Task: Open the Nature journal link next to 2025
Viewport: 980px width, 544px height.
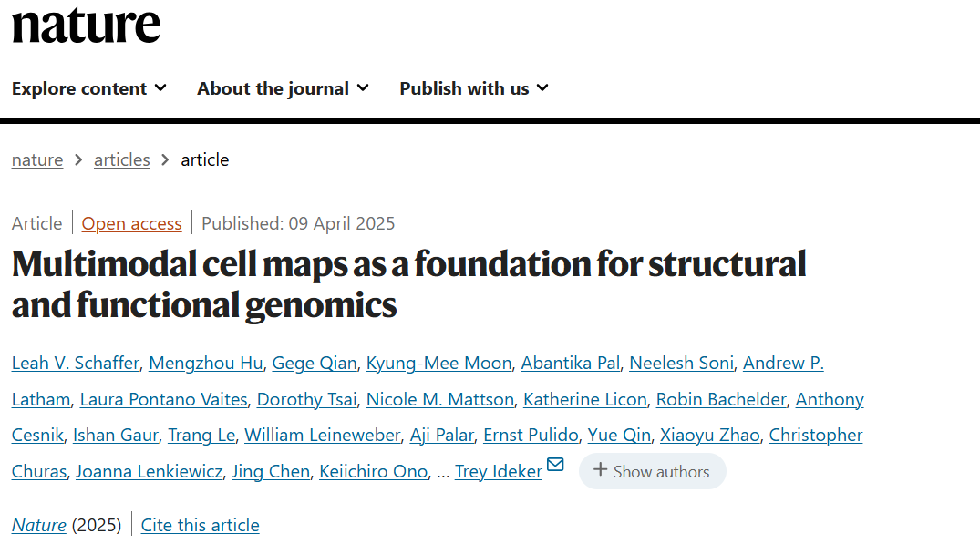Action: pos(39,525)
